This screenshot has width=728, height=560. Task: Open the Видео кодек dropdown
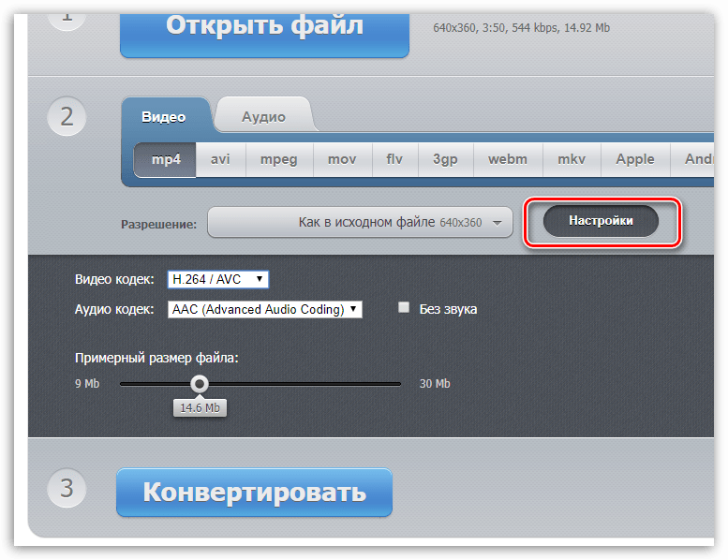tap(217, 279)
